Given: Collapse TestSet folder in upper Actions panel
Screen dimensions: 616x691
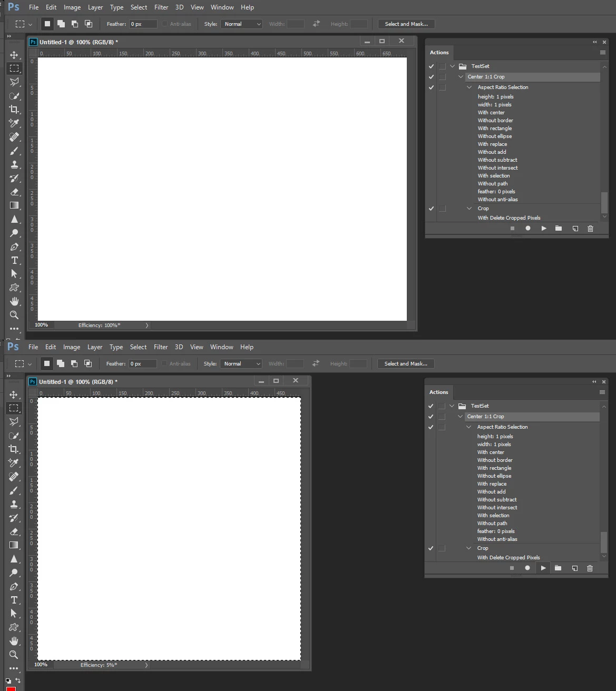Looking at the screenshot, I should [452, 66].
